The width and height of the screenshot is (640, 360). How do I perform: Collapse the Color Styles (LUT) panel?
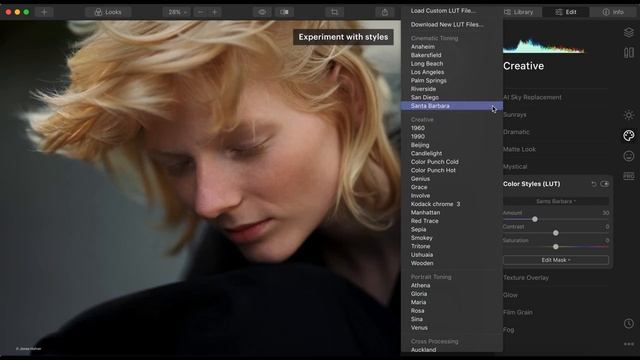click(x=531, y=184)
